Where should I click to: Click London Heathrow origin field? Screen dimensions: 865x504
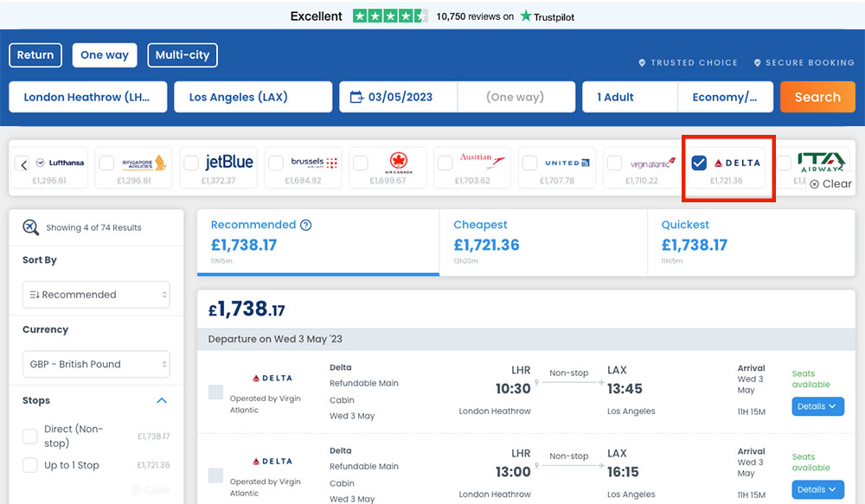coord(87,97)
